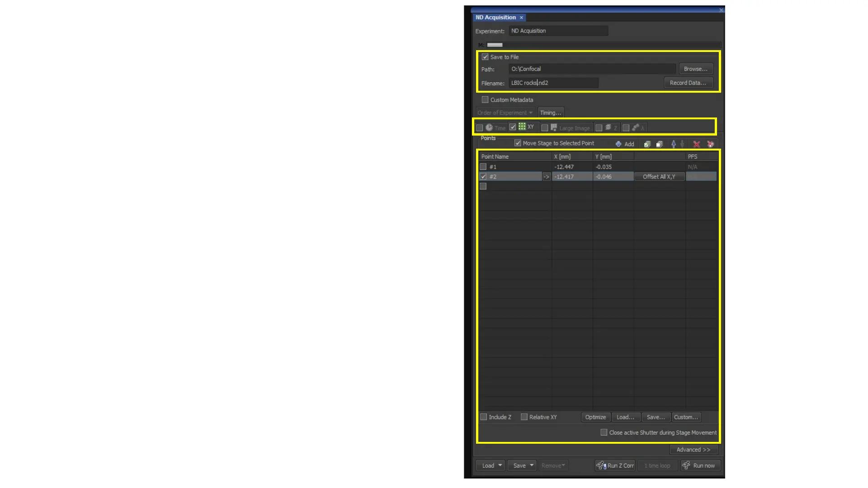Enable the Time dimension checkbox
The width and height of the screenshot is (868, 488).
point(480,128)
